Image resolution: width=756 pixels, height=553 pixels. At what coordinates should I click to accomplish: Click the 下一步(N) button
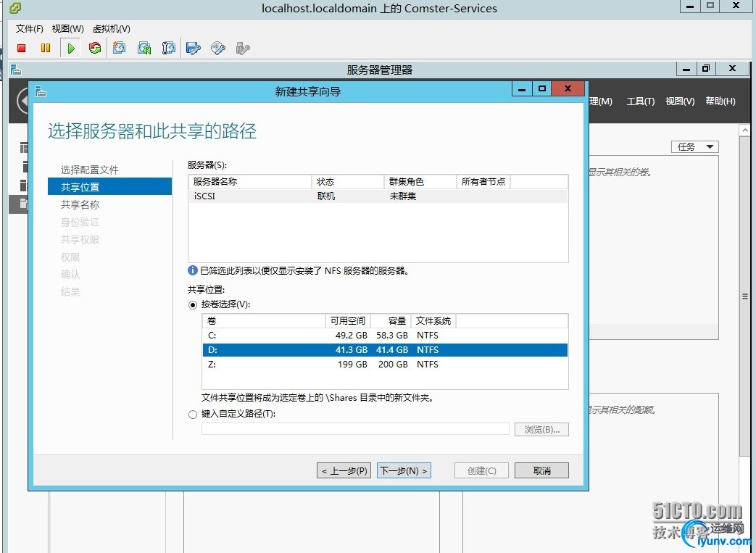point(404,470)
